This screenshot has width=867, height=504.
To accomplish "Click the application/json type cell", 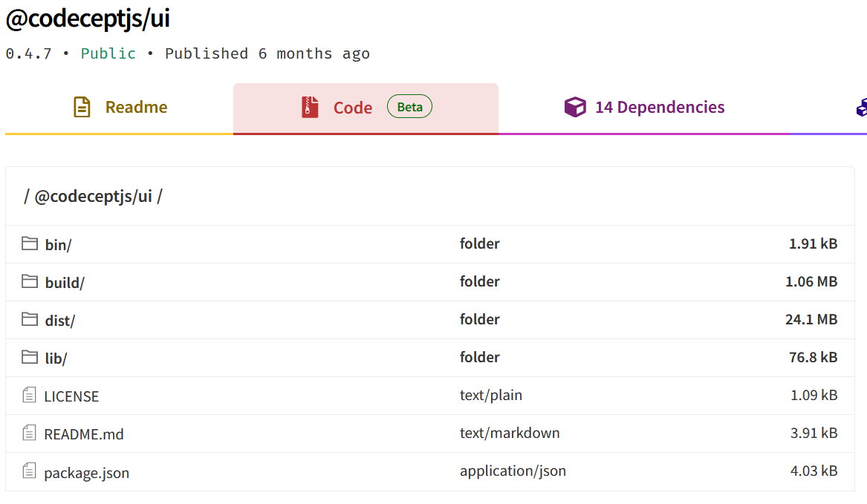I will click(x=513, y=471).
